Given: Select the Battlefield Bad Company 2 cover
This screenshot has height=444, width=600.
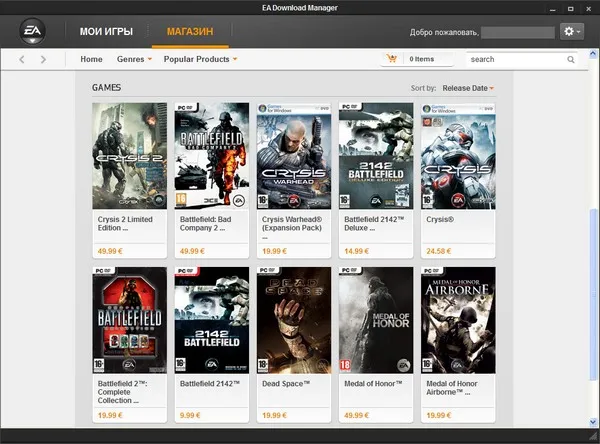Looking at the screenshot, I should [211, 155].
